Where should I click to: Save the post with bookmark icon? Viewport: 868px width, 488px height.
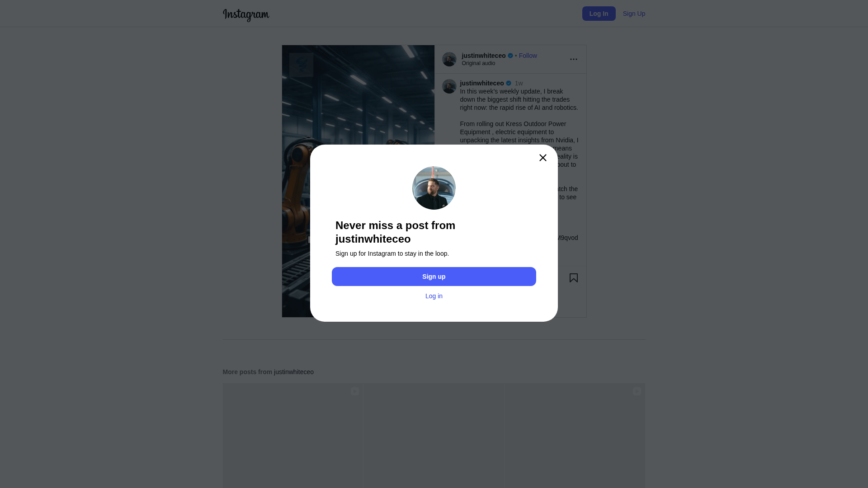(573, 278)
